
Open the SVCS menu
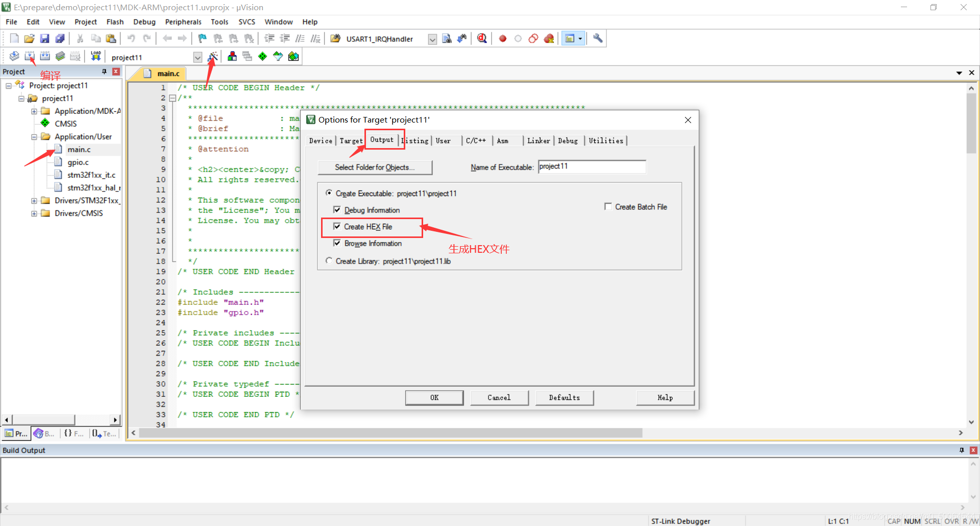coord(247,22)
